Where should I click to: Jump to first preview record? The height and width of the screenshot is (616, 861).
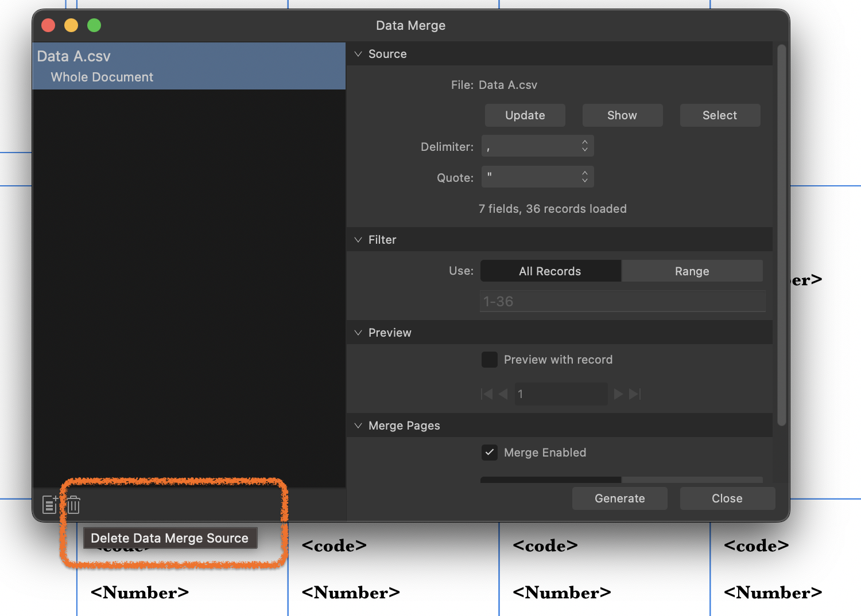pos(487,394)
